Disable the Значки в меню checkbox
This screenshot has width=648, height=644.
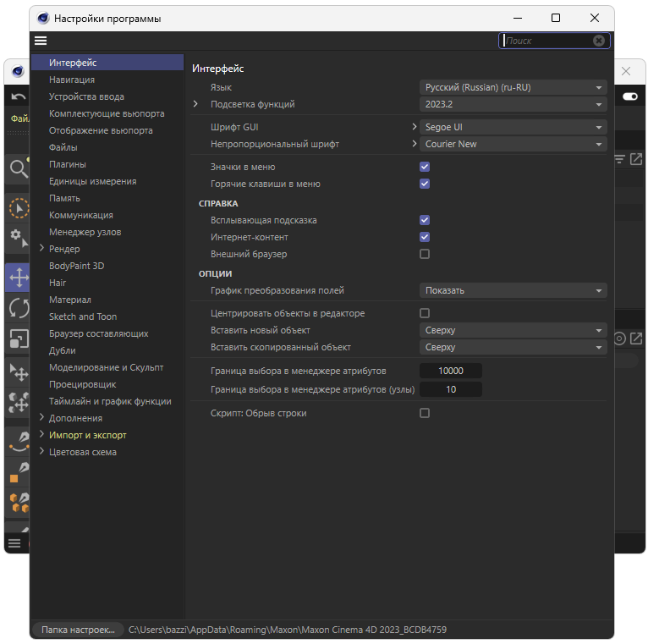tap(425, 168)
